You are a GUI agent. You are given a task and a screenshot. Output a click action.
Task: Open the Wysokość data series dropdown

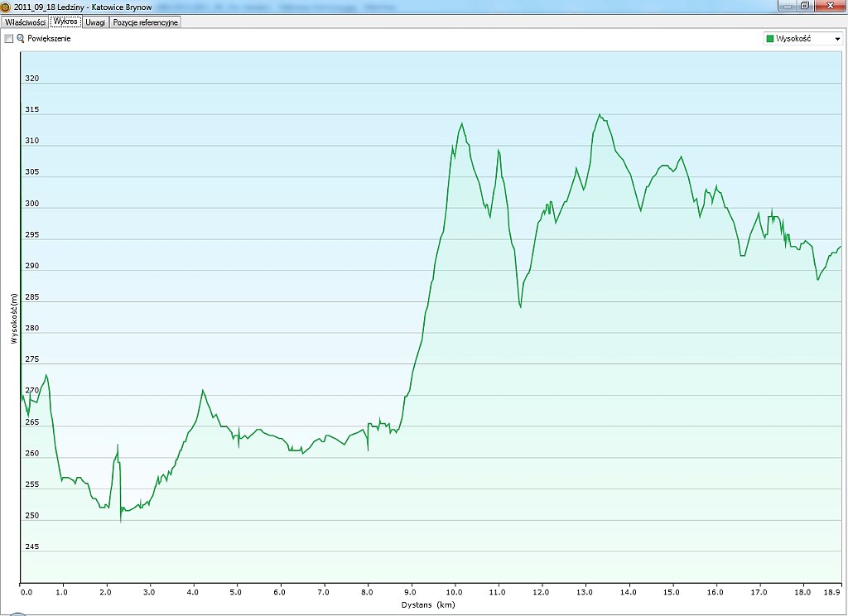pyautogui.click(x=836, y=39)
